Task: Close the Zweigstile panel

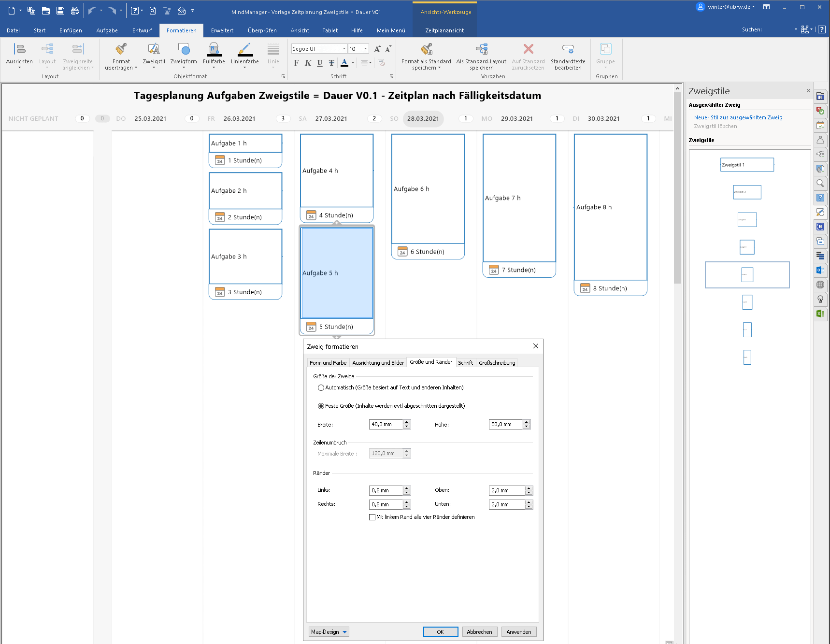Action: [x=808, y=91]
